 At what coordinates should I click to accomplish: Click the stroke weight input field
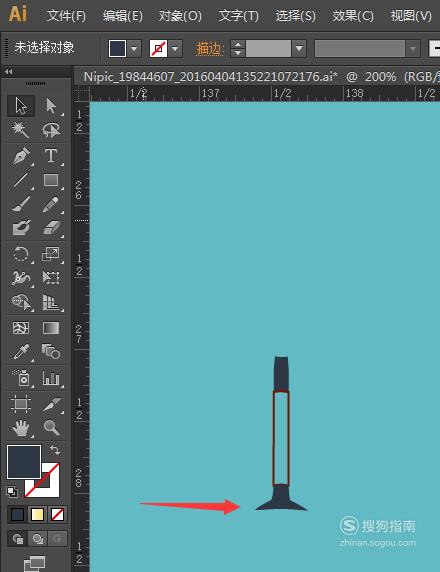coord(269,49)
